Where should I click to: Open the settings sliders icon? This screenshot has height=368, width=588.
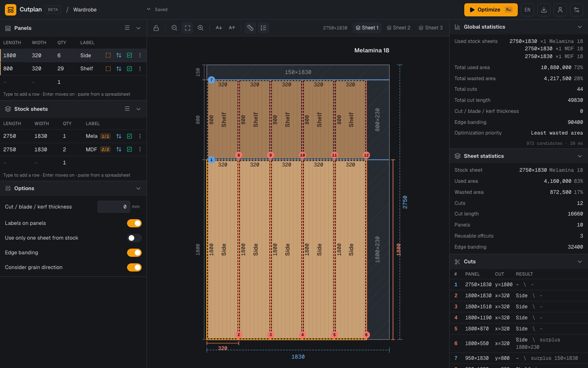(x=577, y=10)
